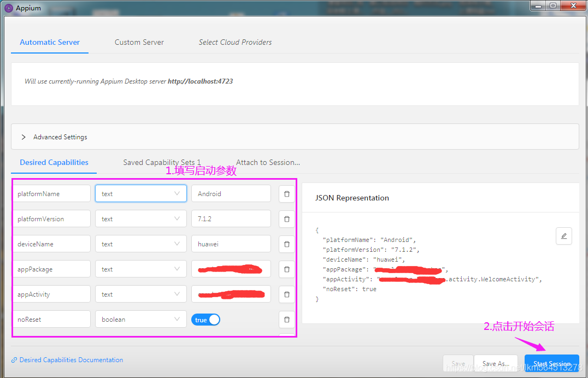588x378 pixels.
Task: Click "noReset": true line in JSON
Action: (350, 289)
